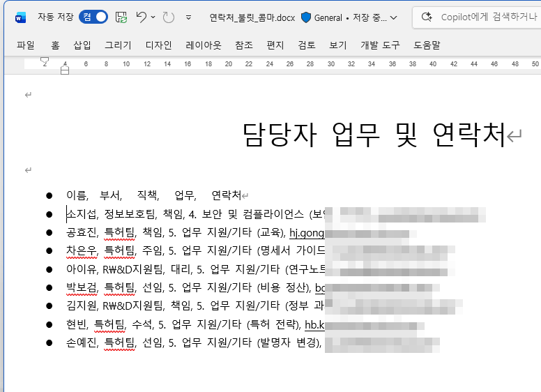Click the first line indent marker on ruler
This screenshot has width=541, height=392.
point(45,61)
